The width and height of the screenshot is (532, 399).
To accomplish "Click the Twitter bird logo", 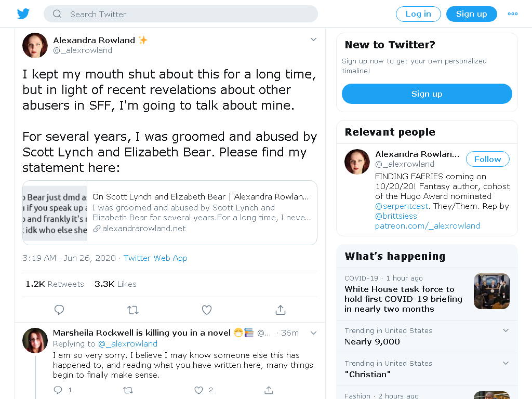I will pos(23,14).
